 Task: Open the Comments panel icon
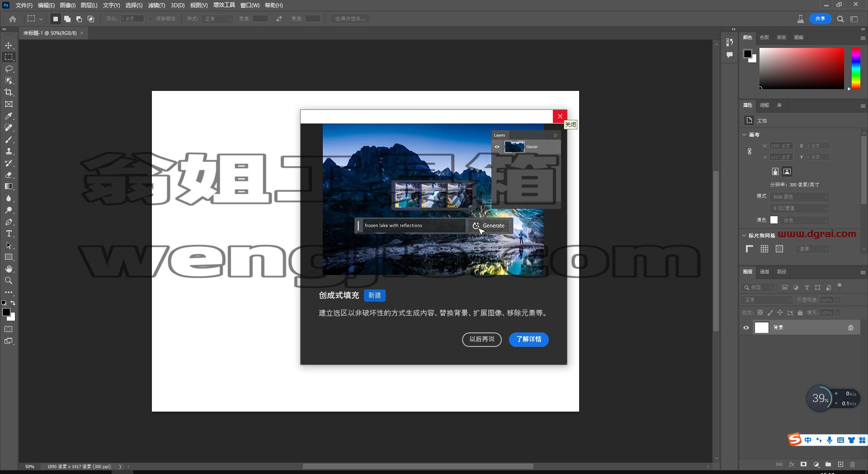(x=729, y=55)
